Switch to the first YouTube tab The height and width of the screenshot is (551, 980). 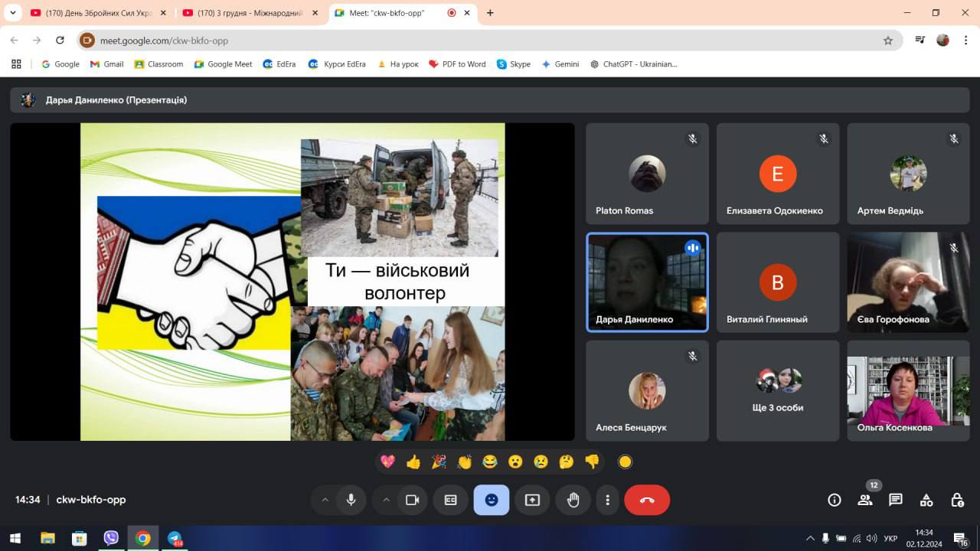90,13
